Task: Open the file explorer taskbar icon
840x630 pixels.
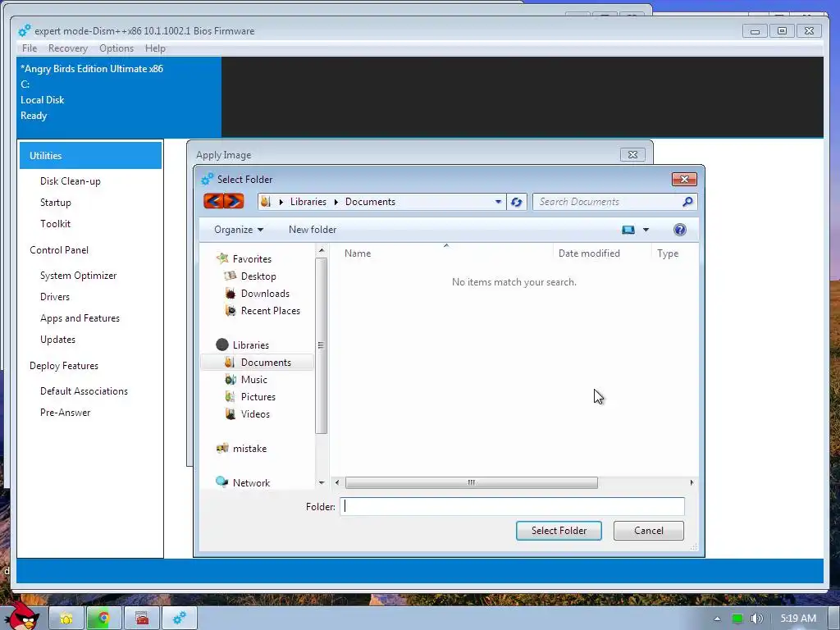Action: 66,619
